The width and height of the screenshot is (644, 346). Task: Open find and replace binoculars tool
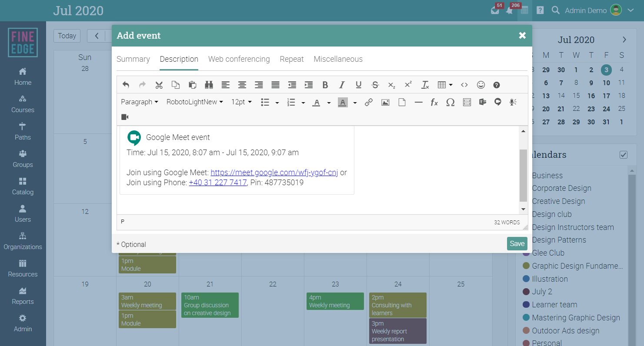pyautogui.click(x=209, y=85)
